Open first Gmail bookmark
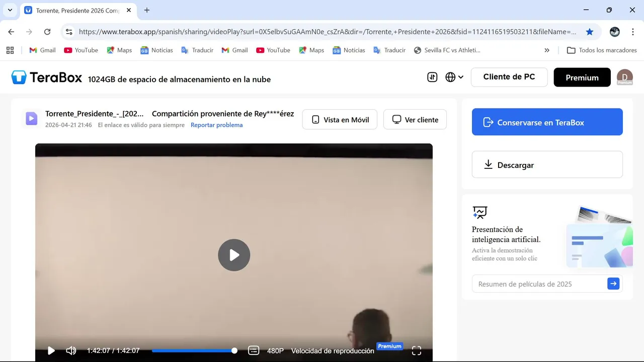The image size is (644, 362). point(43,50)
